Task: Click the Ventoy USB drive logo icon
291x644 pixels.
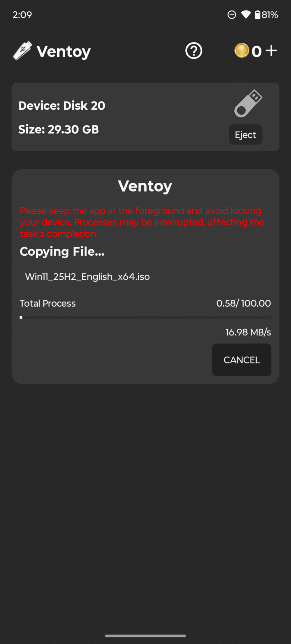Action: tap(22, 51)
